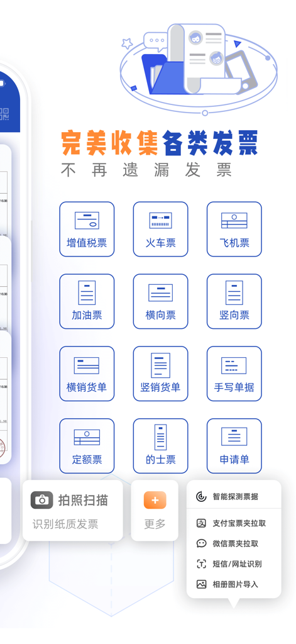The width and height of the screenshot is (296, 644).
Task: Tap the 申请单 application form tile
Action: (x=234, y=446)
